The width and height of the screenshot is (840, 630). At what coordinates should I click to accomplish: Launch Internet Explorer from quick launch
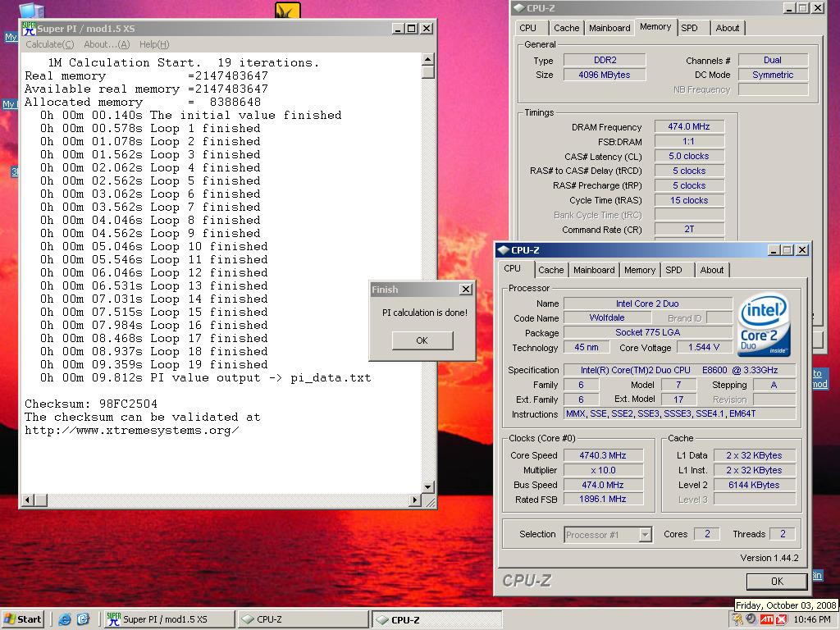click(65, 619)
